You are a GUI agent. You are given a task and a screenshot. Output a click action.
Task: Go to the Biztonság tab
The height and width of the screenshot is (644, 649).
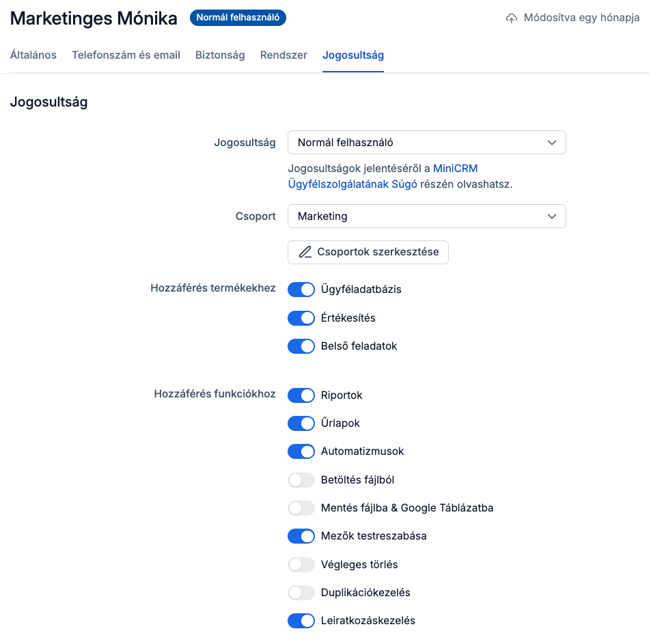point(220,55)
